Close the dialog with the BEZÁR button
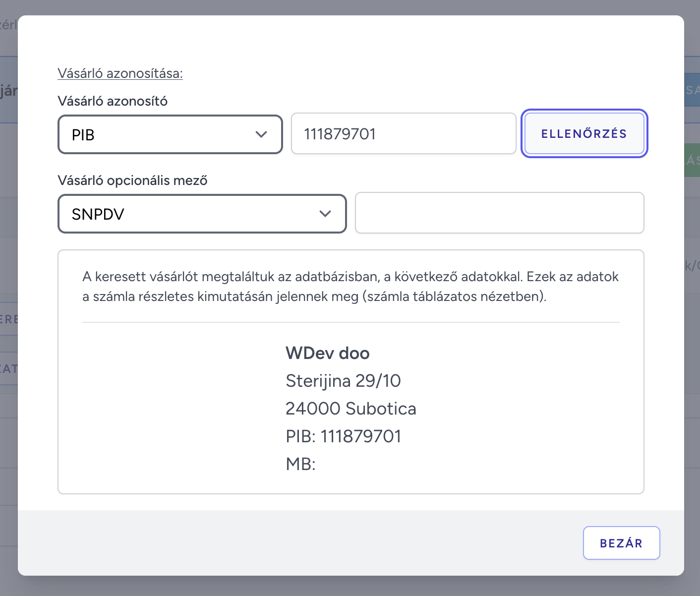The width and height of the screenshot is (700, 596). point(621,543)
